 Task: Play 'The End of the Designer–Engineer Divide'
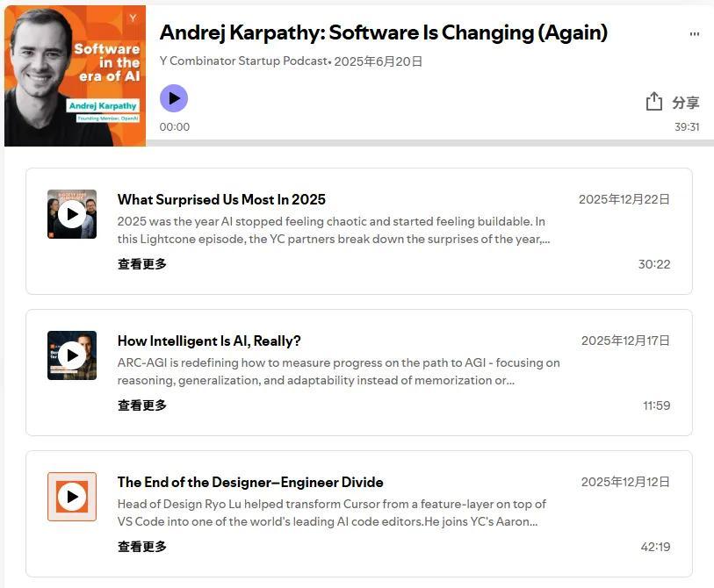72,497
